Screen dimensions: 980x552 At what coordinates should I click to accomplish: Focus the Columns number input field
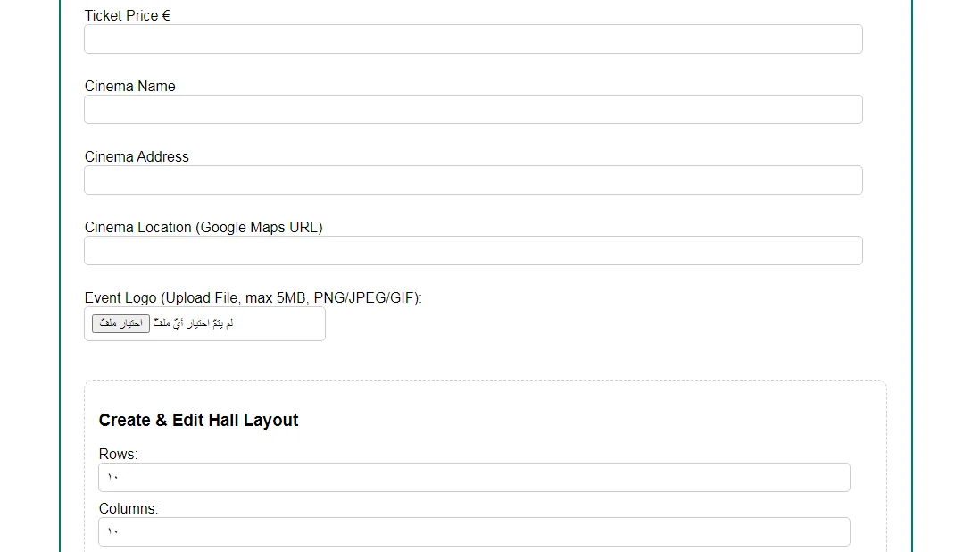coord(473,531)
